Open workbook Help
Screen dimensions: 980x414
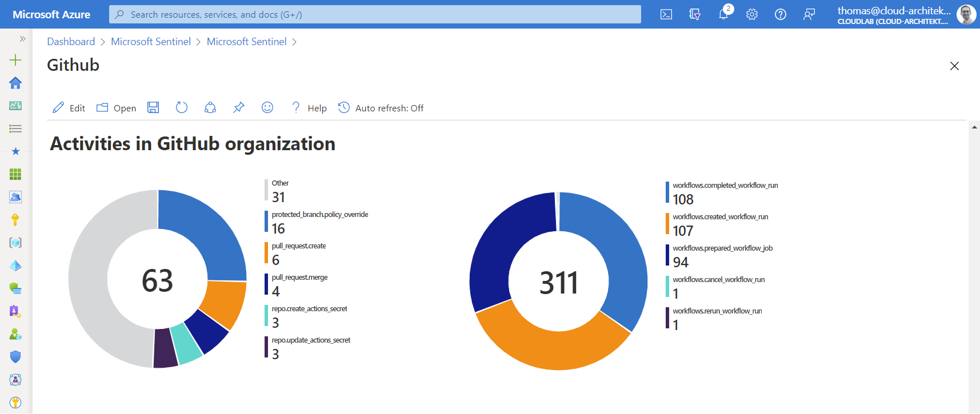coord(309,108)
